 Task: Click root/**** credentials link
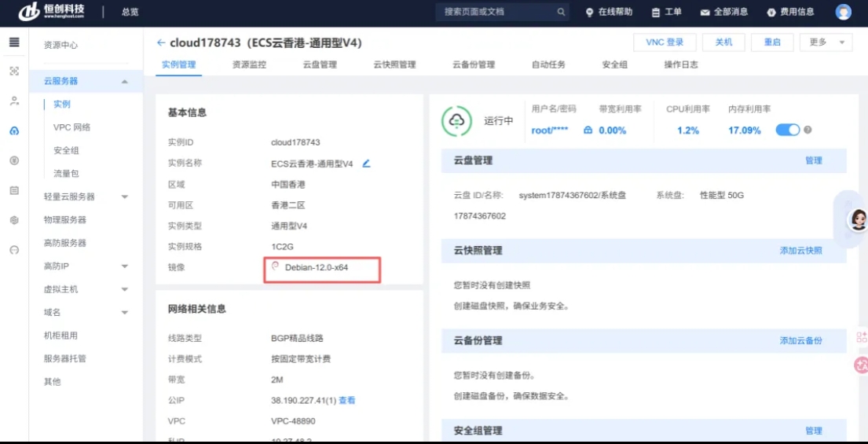point(550,130)
